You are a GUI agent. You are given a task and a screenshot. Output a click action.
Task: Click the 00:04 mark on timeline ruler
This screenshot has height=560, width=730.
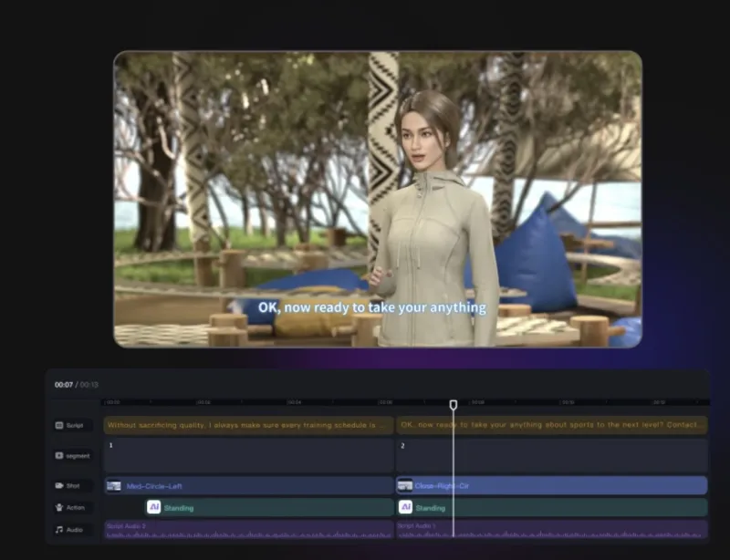pyautogui.click(x=294, y=402)
